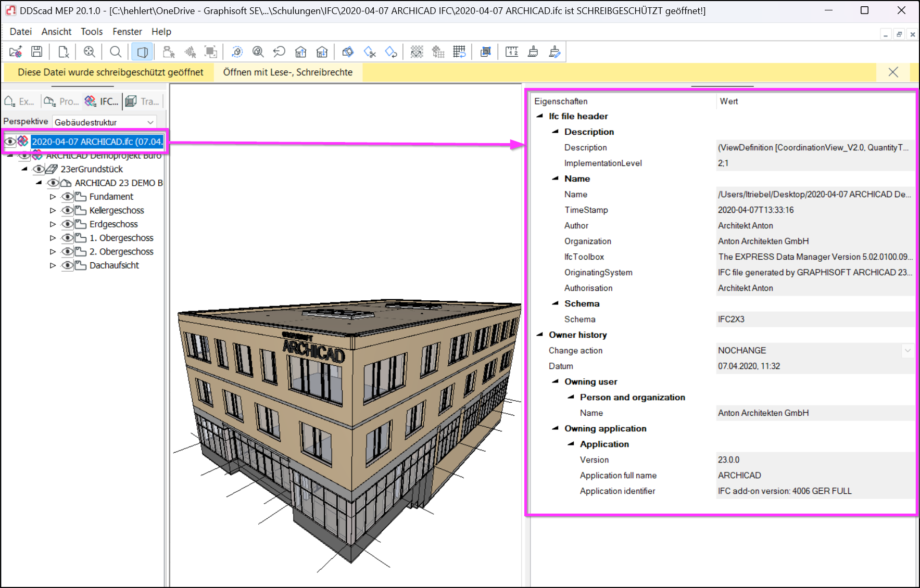
Task: Open the Help menu
Action: [x=161, y=32]
